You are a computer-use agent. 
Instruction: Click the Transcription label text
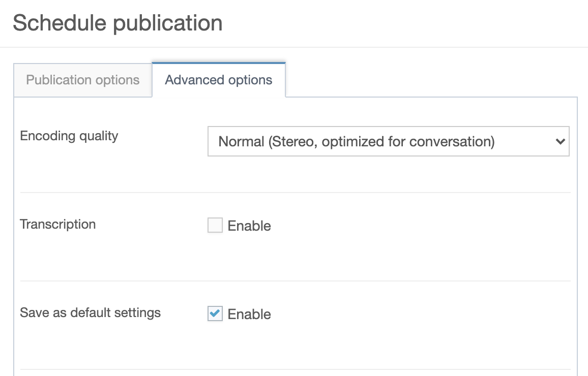(x=58, y=224)
